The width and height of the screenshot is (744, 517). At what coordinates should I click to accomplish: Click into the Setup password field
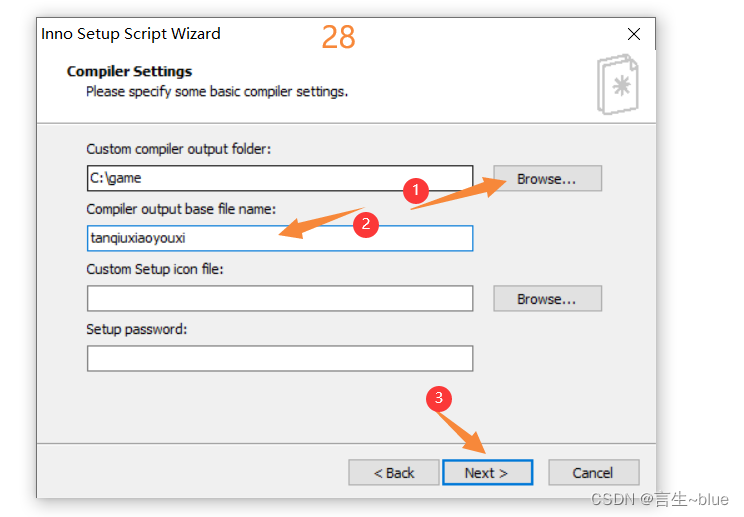coord(280,358)
